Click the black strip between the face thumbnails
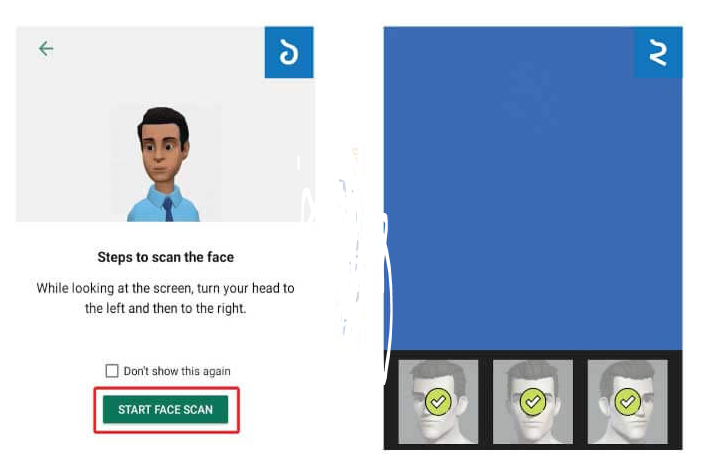This screenshot has height=470, width=723. click(x=486, y=402)
